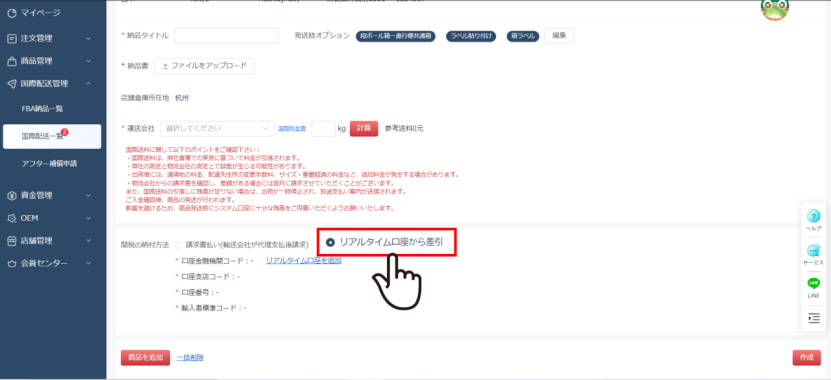Click the frog avatar at top right

click(x=775, y=10)
